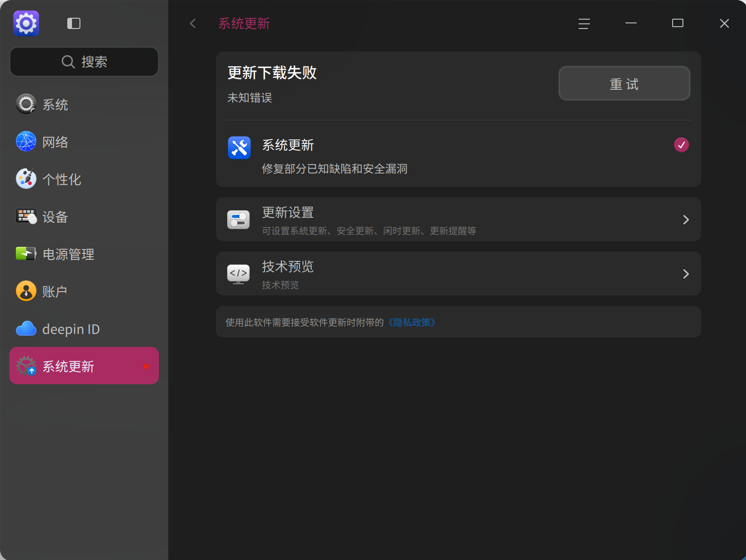
Task: Select 系统更新 sidebar item
Action: 84,366
